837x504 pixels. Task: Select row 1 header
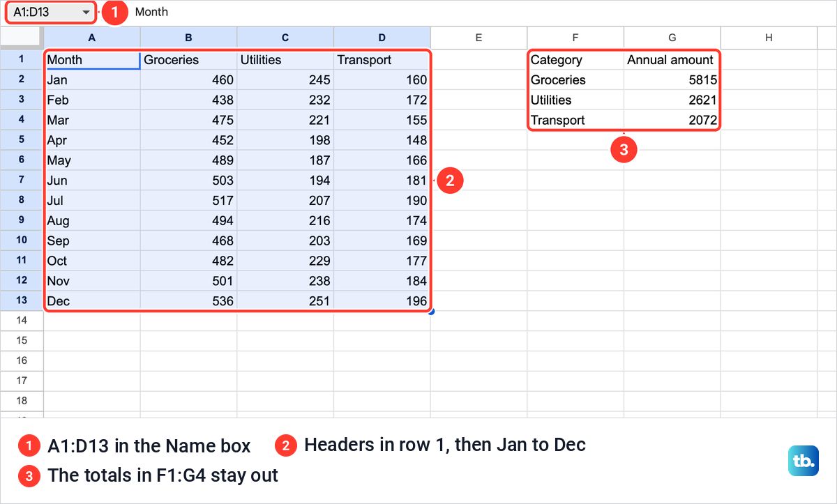(x=22, y=60)
